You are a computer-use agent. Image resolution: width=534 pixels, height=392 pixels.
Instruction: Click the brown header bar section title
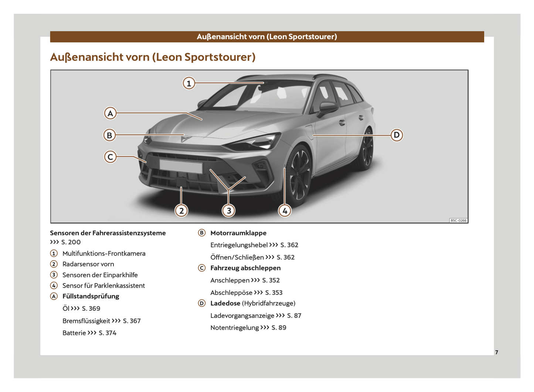click(267, 37)
